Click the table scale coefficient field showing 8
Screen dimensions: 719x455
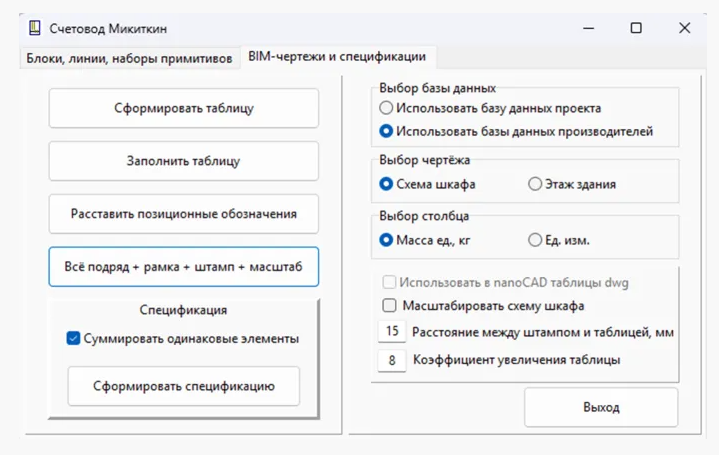coord(392,360)
